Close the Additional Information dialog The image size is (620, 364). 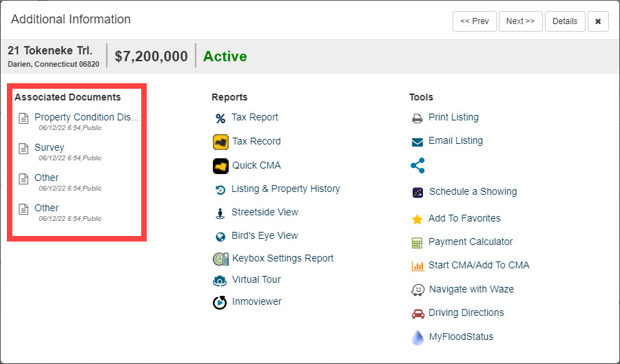click(598, 21)
